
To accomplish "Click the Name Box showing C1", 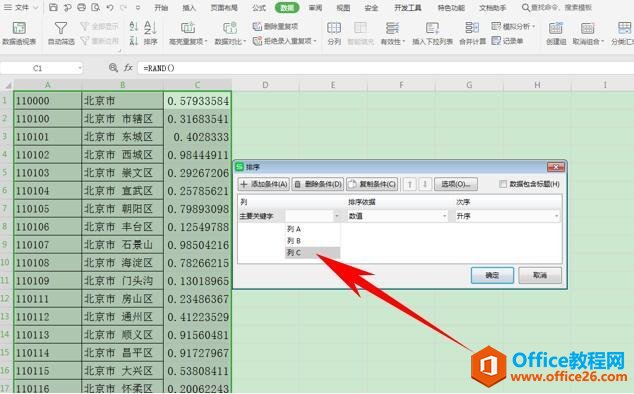I will coord(42,68).
